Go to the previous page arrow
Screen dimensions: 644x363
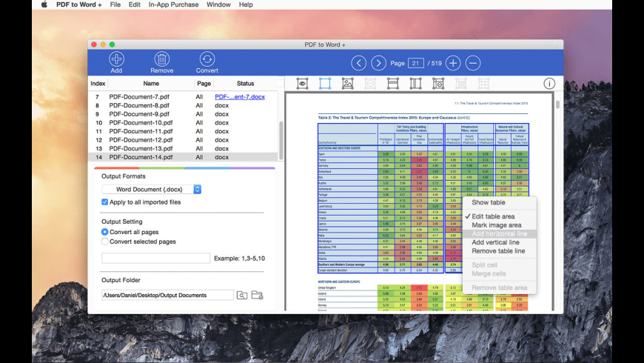(359, 63)
